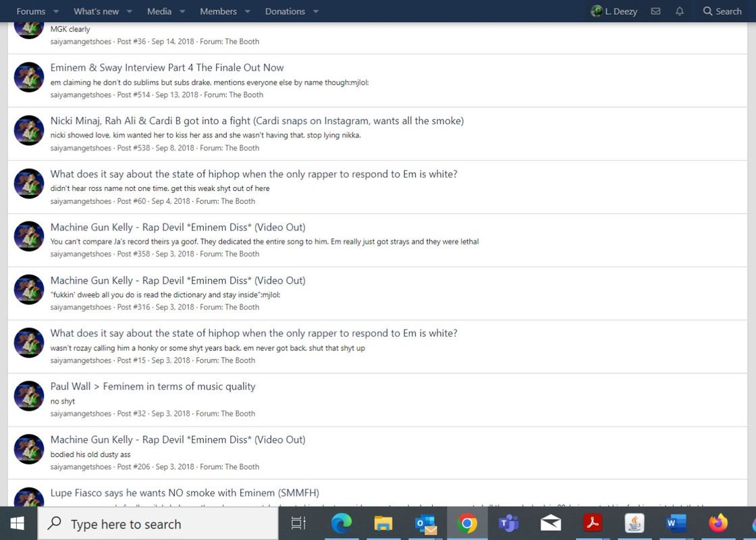
Task: Open Firefox from the taskbar
Action: pyautogui.click(x=718, y=524)
